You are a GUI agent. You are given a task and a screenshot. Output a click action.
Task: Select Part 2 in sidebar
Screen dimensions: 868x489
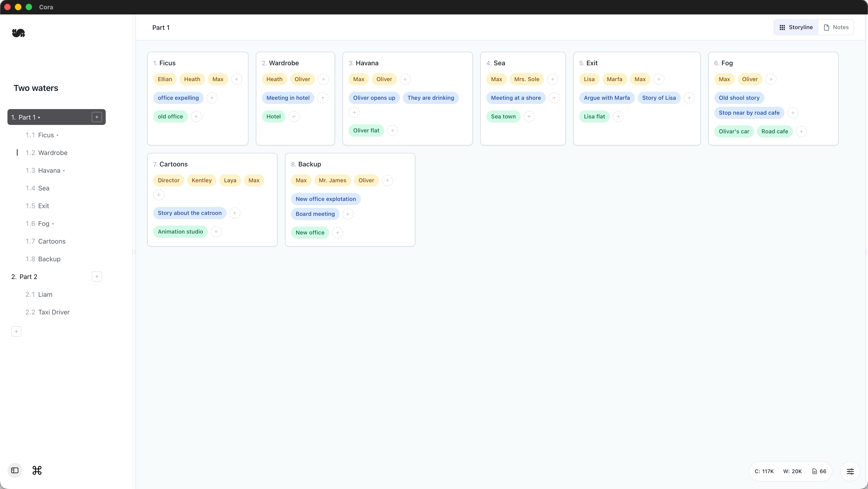point(28,276)
